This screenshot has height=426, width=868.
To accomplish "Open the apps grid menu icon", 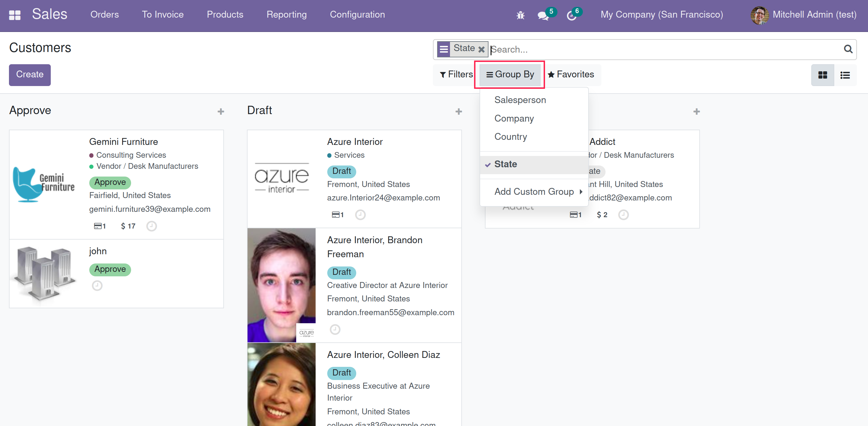I will pyautogui.click(x=15, y=15).
